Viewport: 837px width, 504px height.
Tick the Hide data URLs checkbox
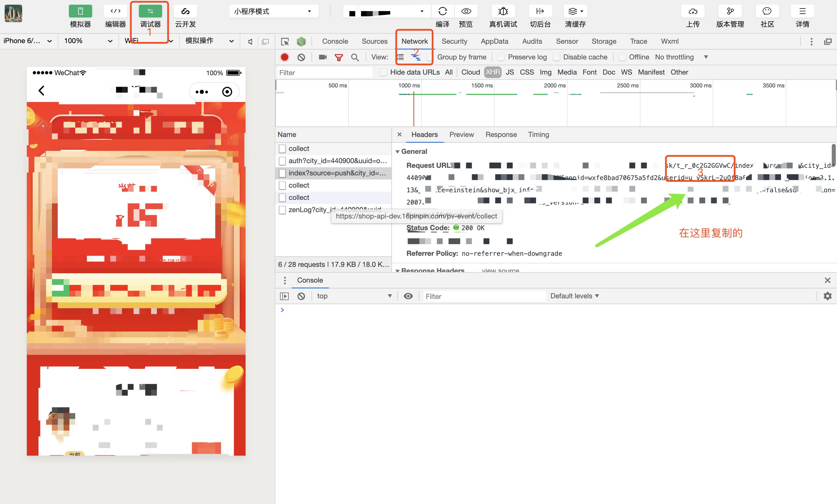383,72
